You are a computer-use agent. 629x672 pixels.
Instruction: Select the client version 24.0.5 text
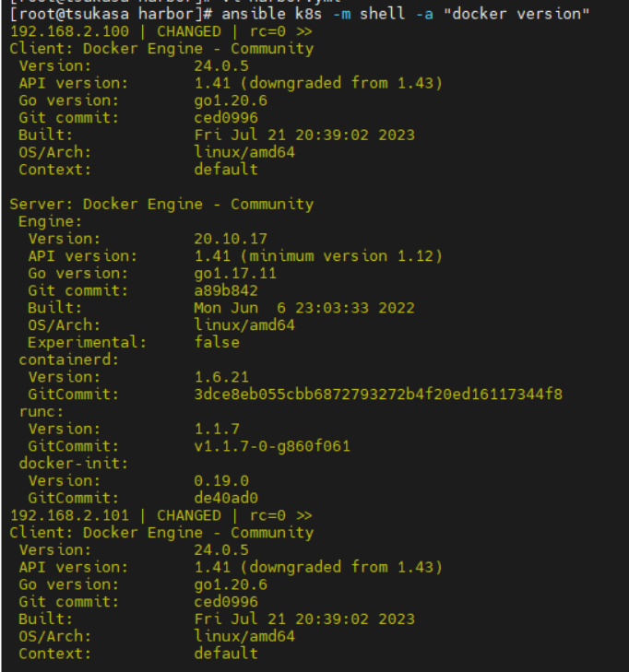(221, 66)
